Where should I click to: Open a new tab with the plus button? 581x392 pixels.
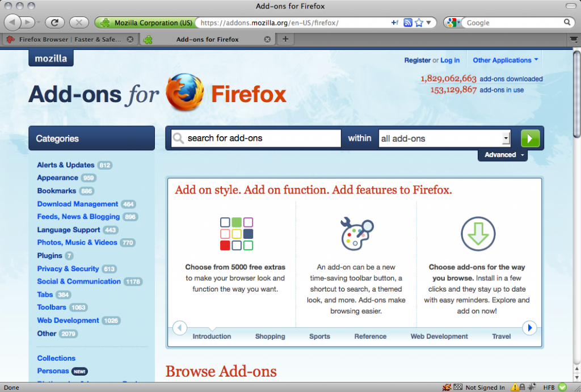(x=285, y=39)
